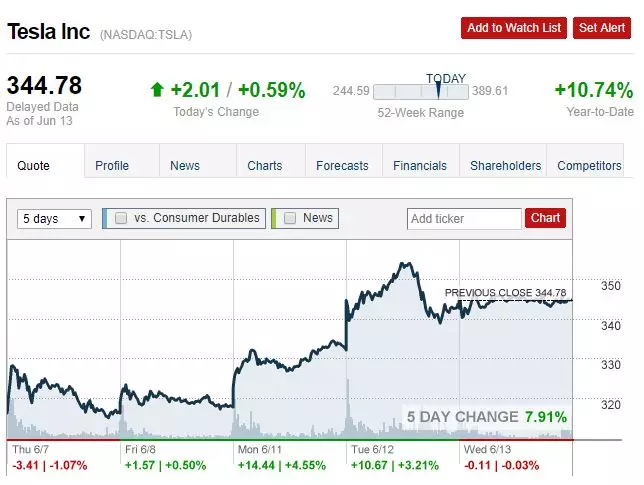Toggle the News checkbox on chart

tap(290, 218)
